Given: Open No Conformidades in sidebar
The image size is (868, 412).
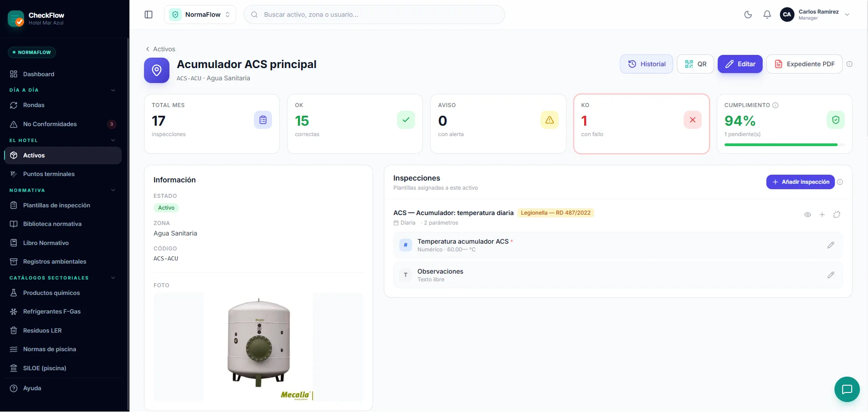Looking at the screenshot, I should click(63, 124).
